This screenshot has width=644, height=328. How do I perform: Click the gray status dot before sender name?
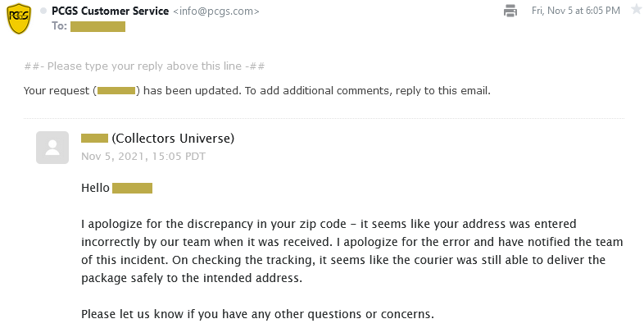pos(43,11)
